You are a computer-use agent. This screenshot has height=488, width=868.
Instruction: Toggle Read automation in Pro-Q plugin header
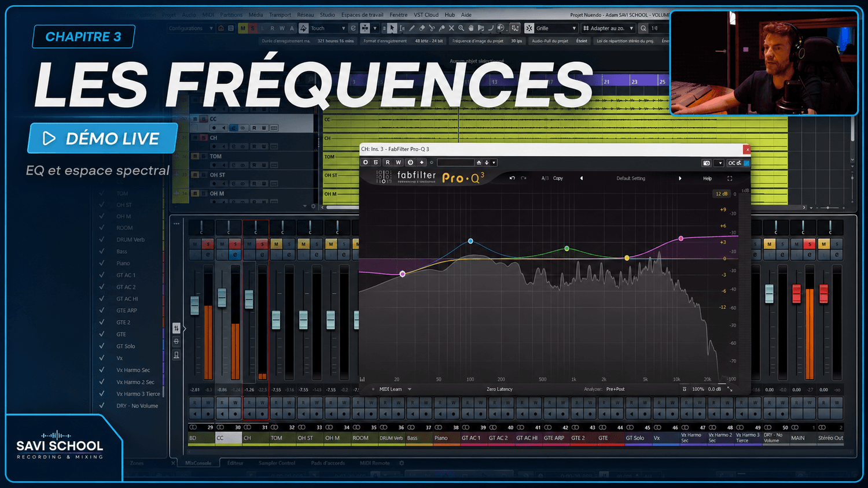point(388,162)
